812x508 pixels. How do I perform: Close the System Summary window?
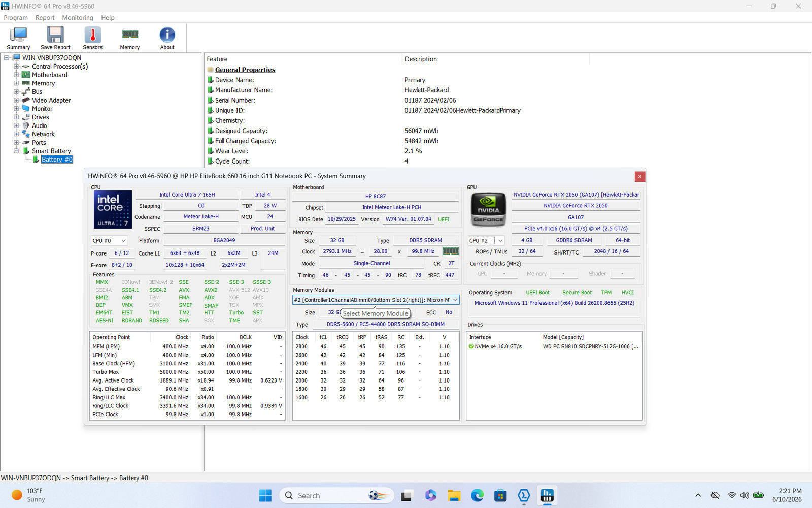click(x=640, y=176)
